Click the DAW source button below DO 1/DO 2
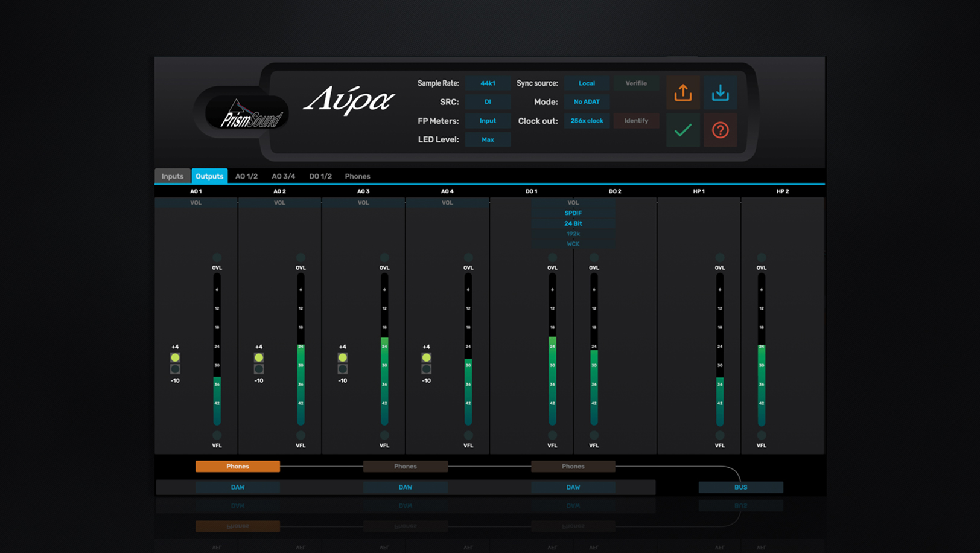 573,487
